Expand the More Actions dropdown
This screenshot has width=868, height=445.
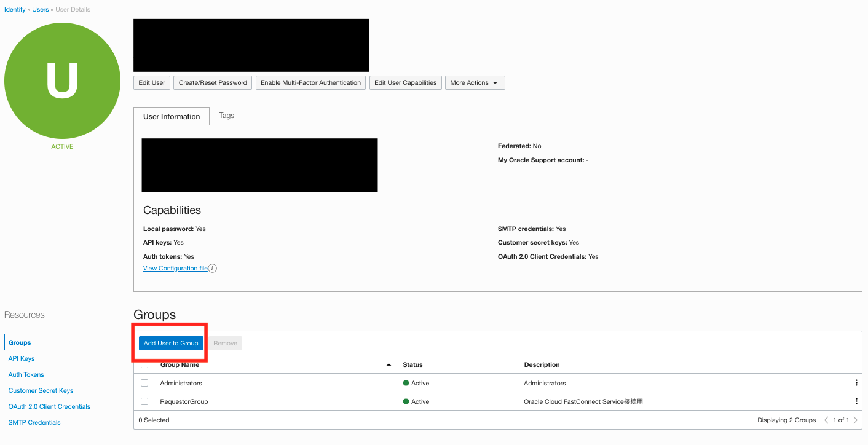pyautogui.click(x=475, y=83)
